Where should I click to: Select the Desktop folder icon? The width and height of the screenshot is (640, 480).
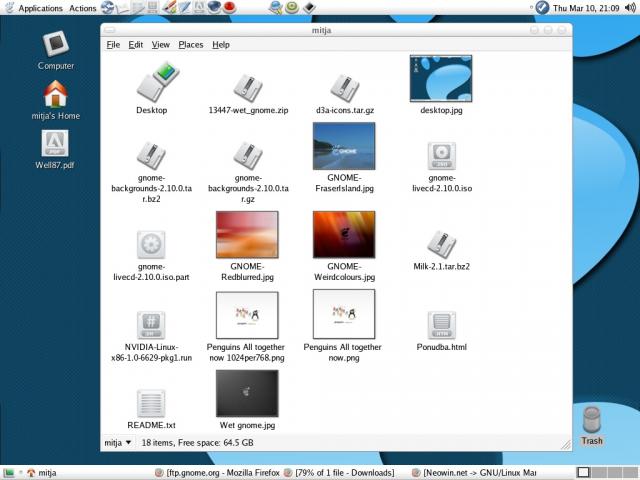[158, 82]
